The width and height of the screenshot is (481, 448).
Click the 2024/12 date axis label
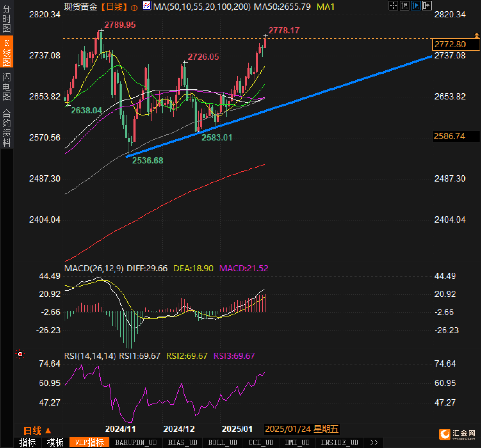point(179,429)
